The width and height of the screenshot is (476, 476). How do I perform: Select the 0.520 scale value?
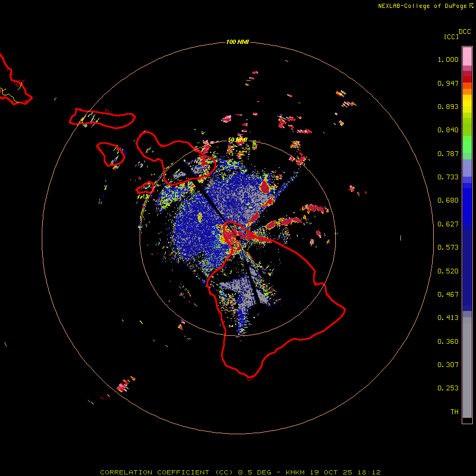(448, 271)
